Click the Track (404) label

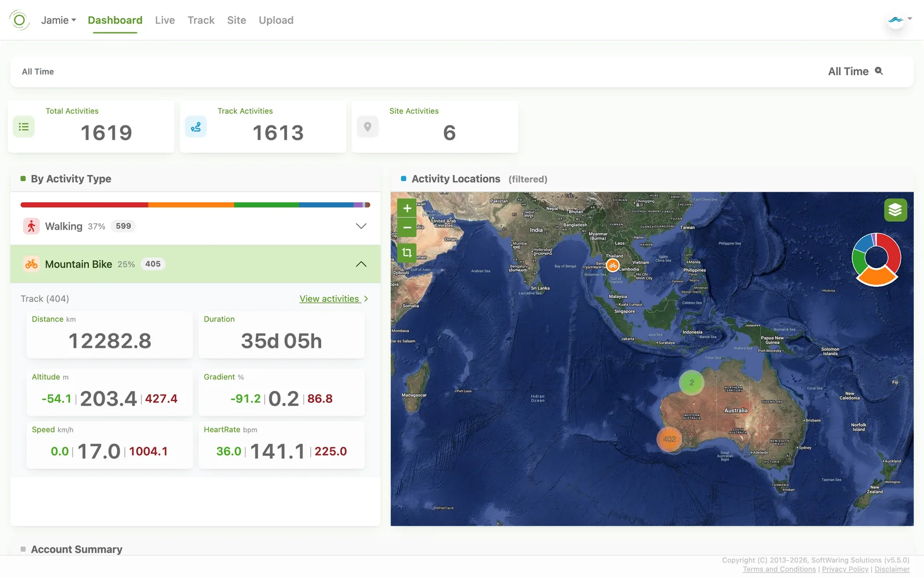pos(45,299)
